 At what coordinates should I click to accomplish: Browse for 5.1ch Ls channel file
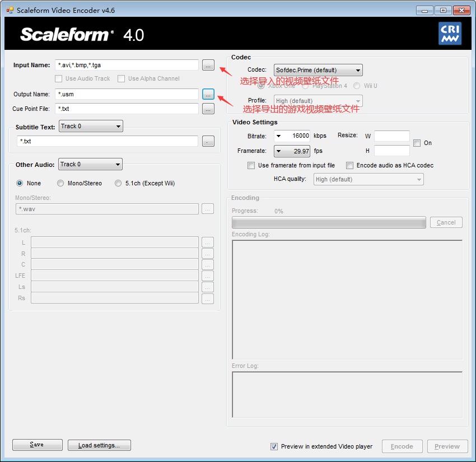(x=208, y=287)
